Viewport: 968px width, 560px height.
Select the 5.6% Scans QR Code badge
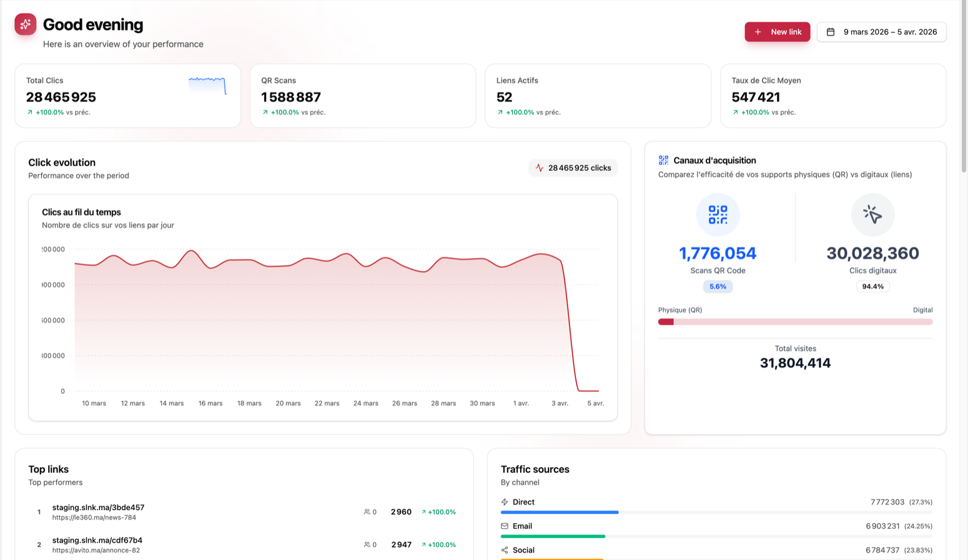pos(718,286)
